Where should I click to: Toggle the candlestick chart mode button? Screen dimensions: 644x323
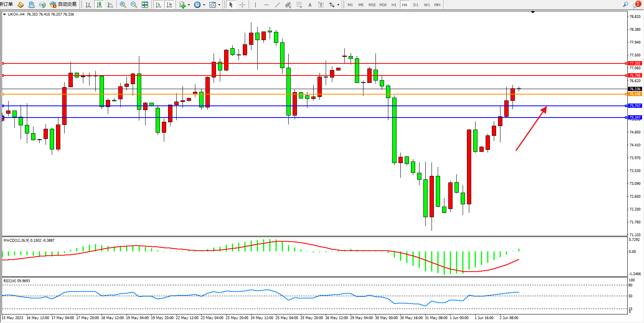pos(99,5)
